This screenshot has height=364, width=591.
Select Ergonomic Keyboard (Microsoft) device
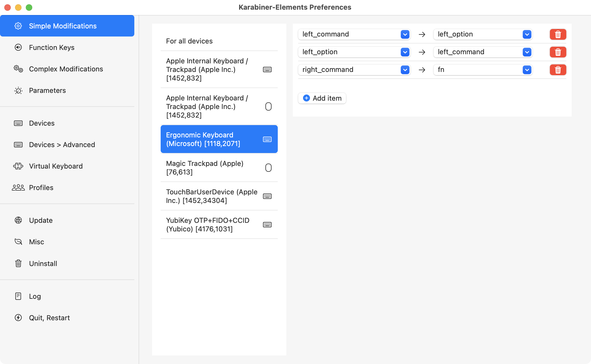[x=219, y=139]
